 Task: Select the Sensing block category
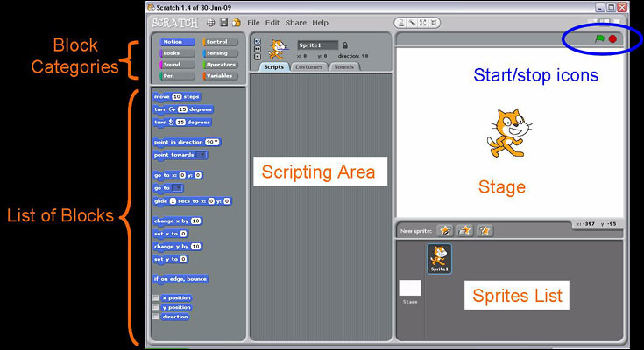pos(220,53)
